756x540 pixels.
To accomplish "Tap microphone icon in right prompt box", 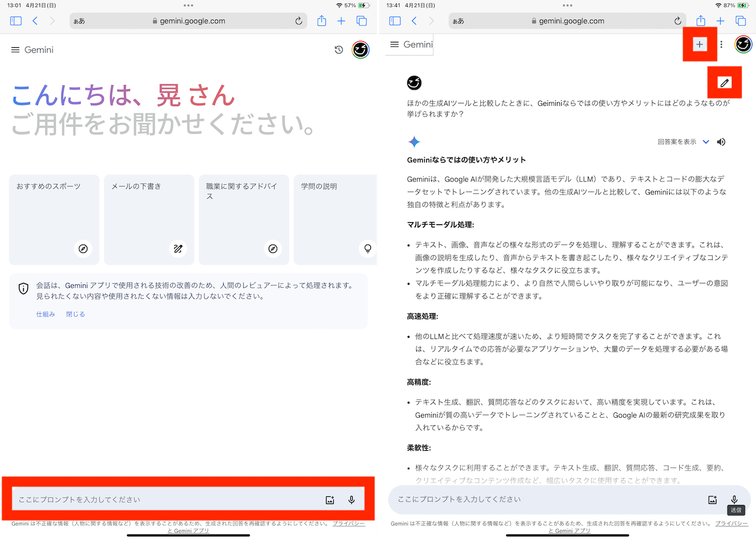I will pos(734,500).
